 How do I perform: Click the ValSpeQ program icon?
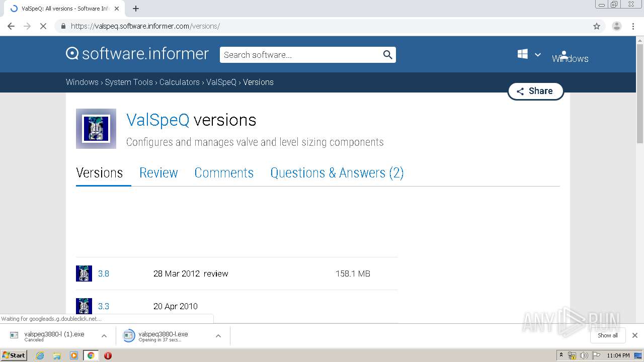tap(96, 129)
